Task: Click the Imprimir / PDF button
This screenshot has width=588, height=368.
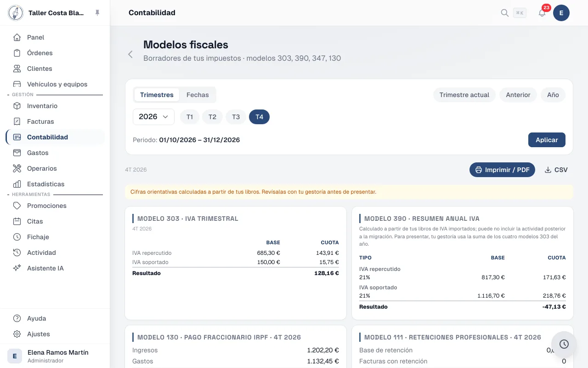Action: (x=502, y=170)
